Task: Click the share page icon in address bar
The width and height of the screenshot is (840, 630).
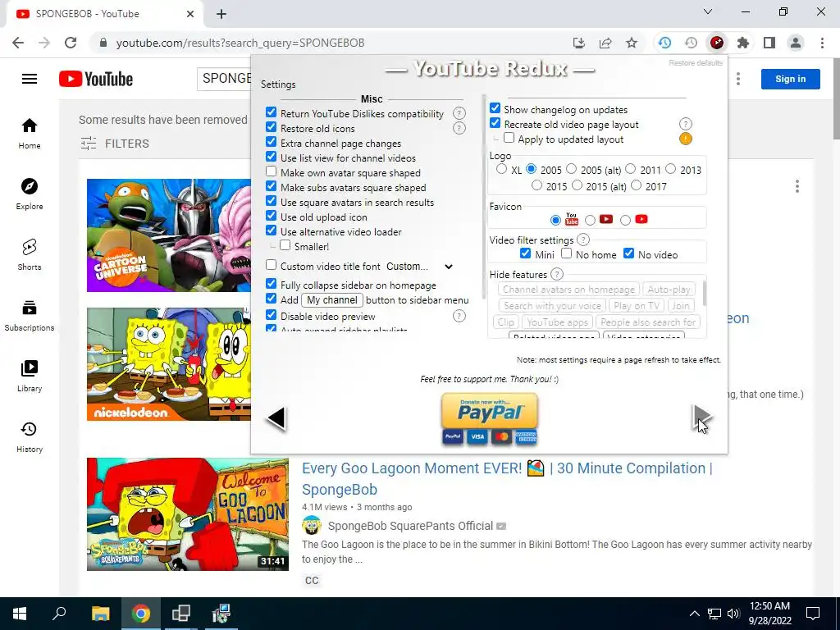Action: pyautogui.click(x=605, y=43)
